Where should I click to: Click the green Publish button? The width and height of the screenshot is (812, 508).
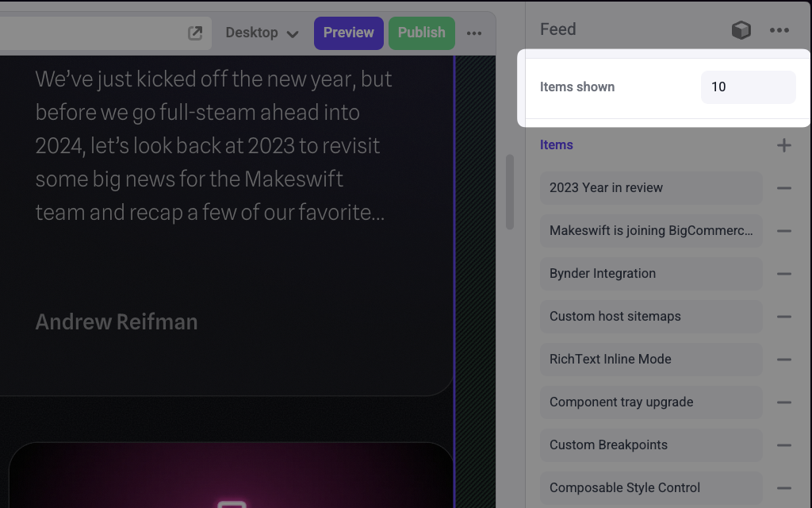pos(422,33)
